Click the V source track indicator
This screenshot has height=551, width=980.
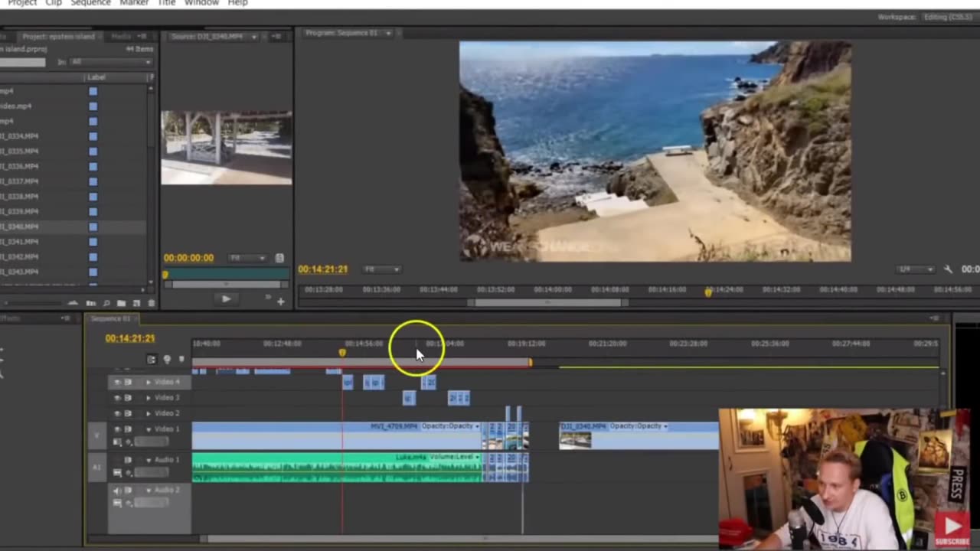pyautogui.click(x=96, y=436)
